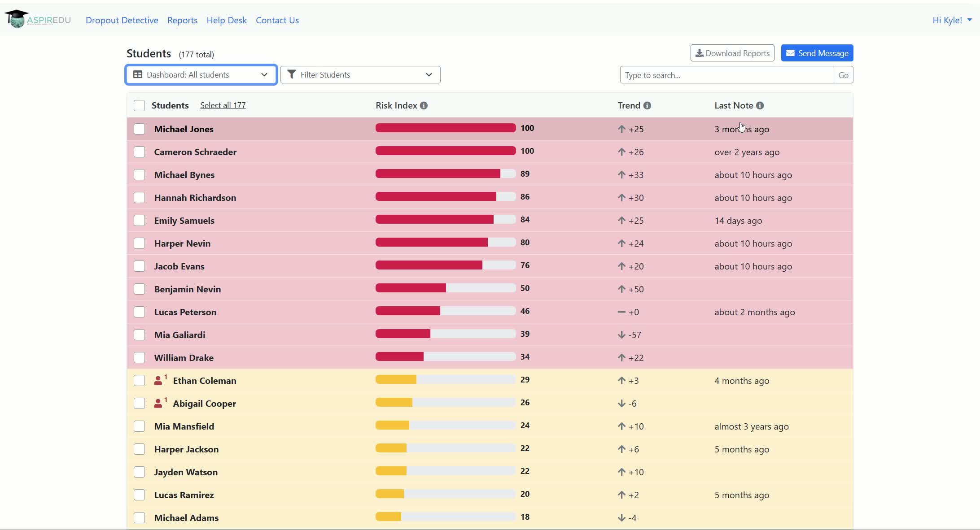Click the upward trend arrow for Mia Mansfield
The height and width of the screenshot is (530, 980).
621,426
